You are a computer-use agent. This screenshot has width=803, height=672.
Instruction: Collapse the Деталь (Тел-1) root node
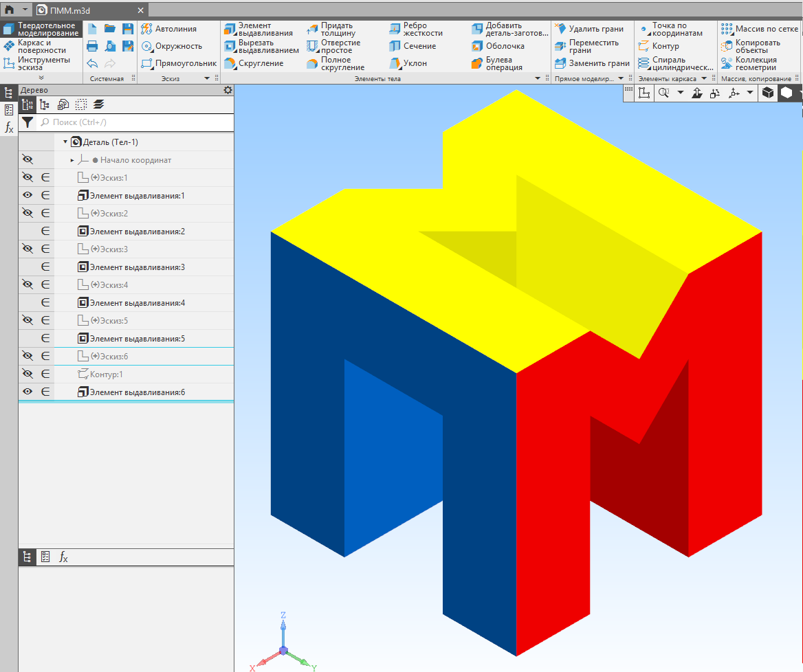65,142
